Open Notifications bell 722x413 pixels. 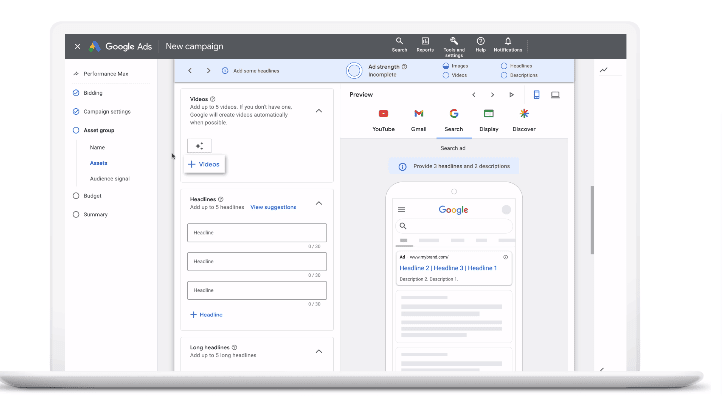coord(507,45)
